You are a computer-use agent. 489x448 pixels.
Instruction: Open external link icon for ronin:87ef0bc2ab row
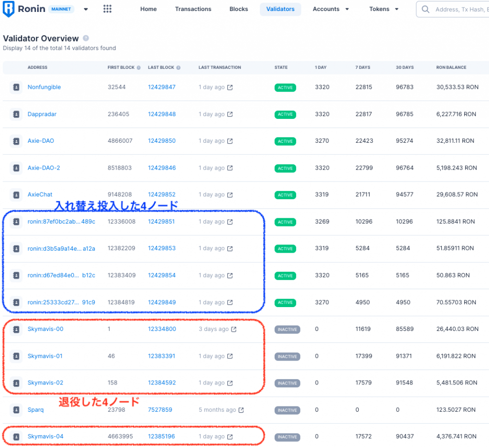point(230,222)
